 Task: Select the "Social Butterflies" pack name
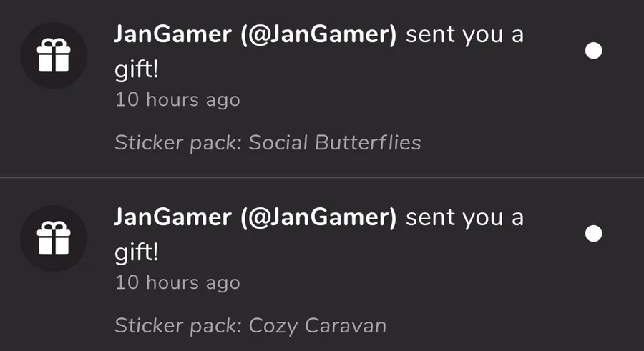pos(334,142)
